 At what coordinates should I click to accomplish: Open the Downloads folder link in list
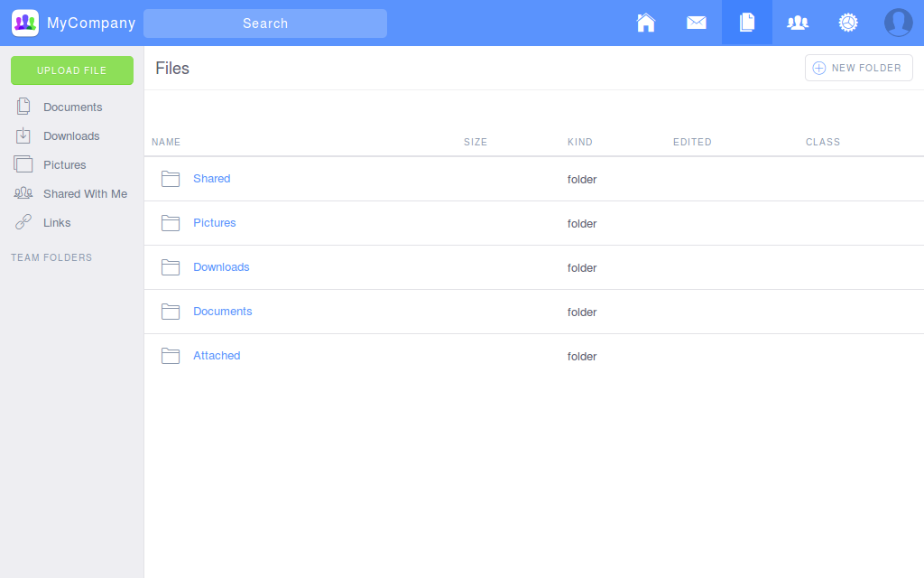pos(221,266)
